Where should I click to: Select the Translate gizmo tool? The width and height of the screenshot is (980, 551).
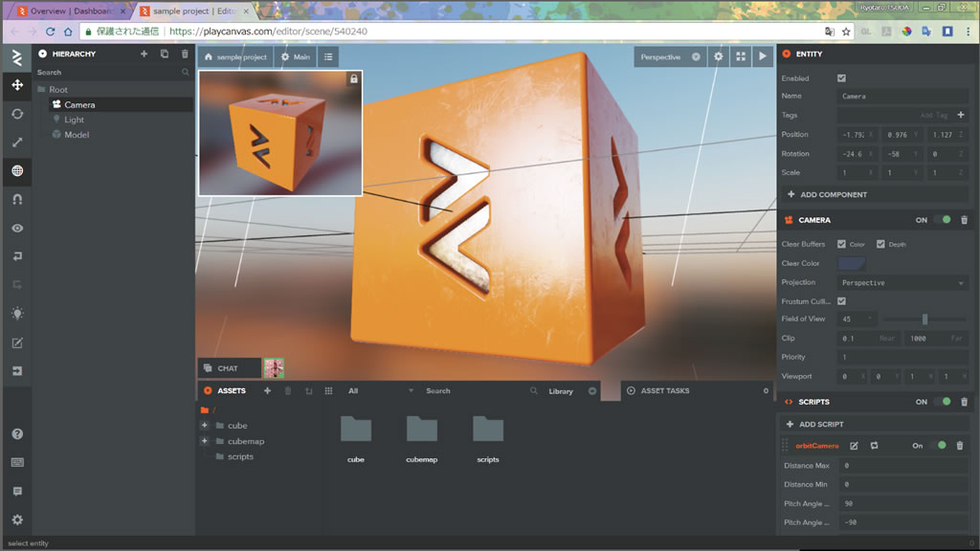pos(17,85)
